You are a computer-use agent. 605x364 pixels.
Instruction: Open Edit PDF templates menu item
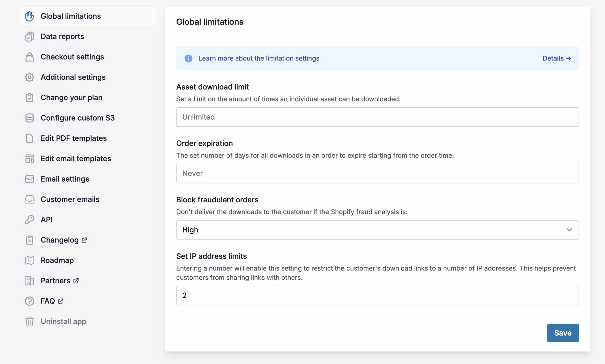tap(73, 138)
